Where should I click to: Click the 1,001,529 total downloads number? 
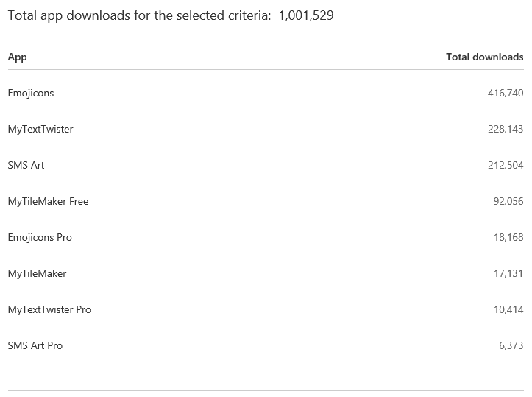pos(306,15)
